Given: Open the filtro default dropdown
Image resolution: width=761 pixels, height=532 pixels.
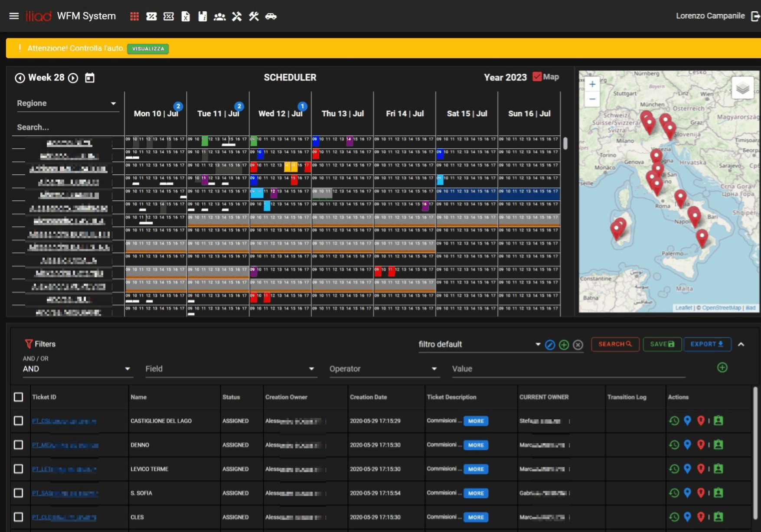Looking at the screenshot, I should (x=480, y=344).
